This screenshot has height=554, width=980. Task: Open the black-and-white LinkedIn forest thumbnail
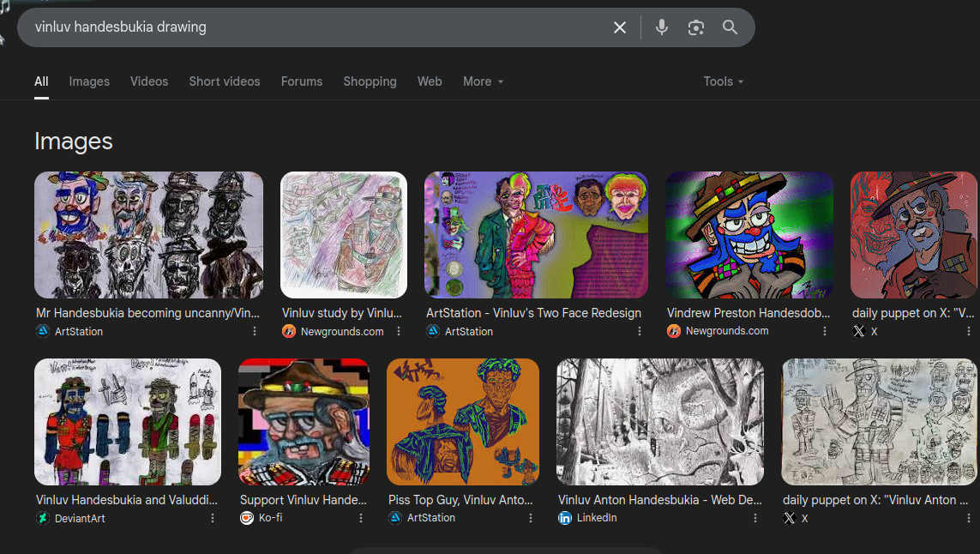(x=660, y=422)
